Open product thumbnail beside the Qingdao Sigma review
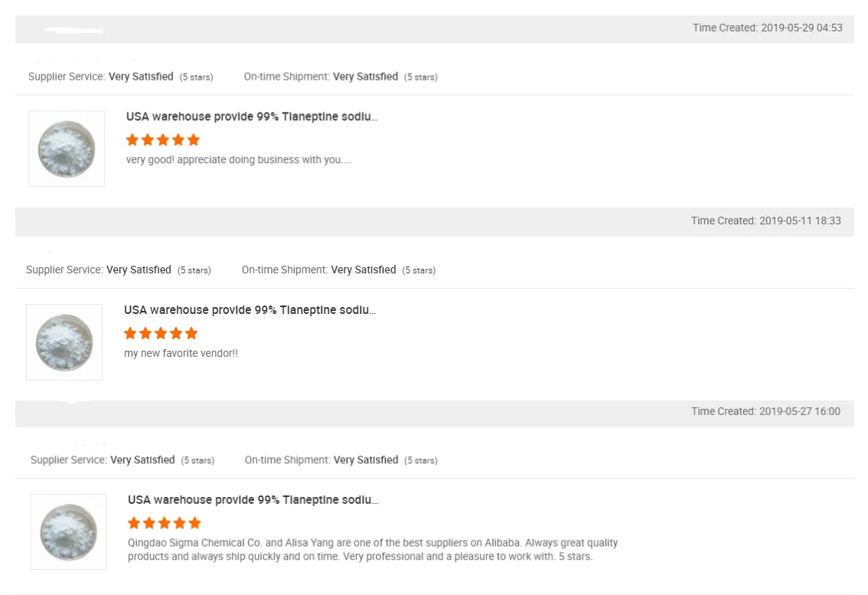The width and height of the screenshot is (868, 595). (x=69, y=531)
